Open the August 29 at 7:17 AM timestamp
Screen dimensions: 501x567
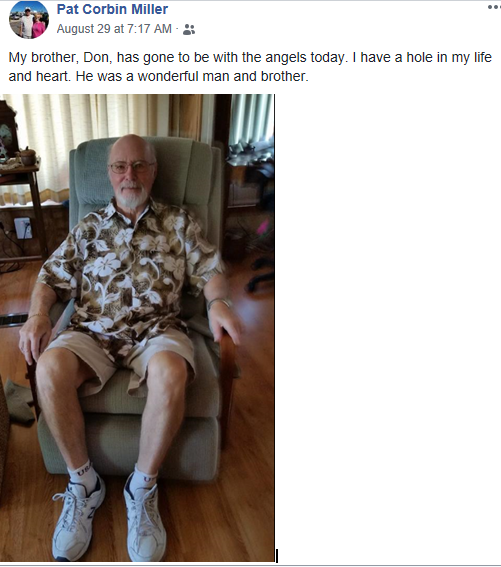coord(114,29)
